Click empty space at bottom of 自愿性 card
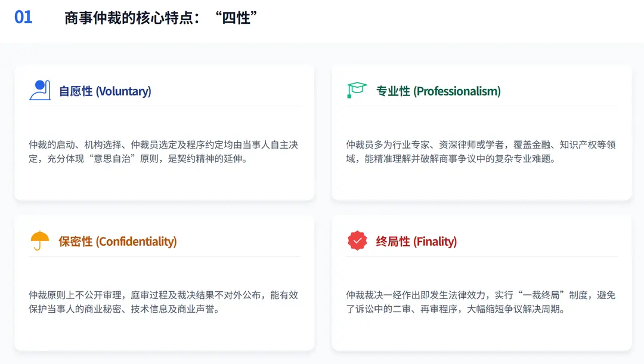644x364 pixels. [x=164, y=185]
